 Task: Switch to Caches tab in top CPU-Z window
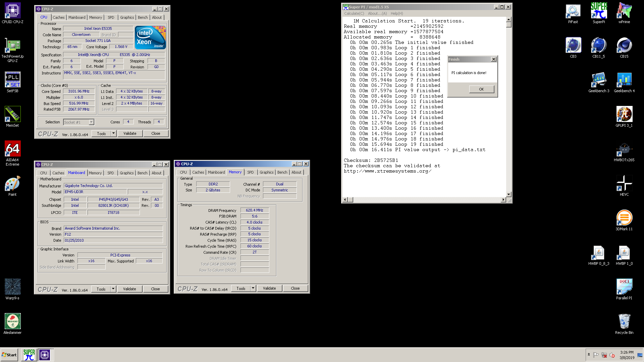pyautogui.click(x=58, y=17)
